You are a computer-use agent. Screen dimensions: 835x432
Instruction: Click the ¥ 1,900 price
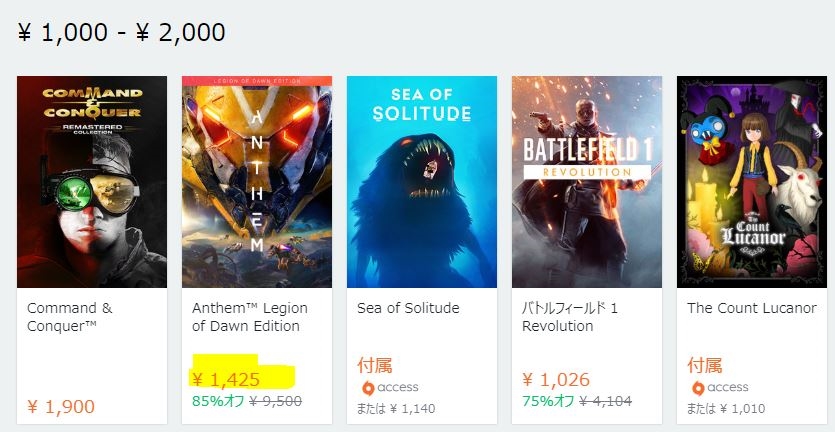tap(61, 407)
